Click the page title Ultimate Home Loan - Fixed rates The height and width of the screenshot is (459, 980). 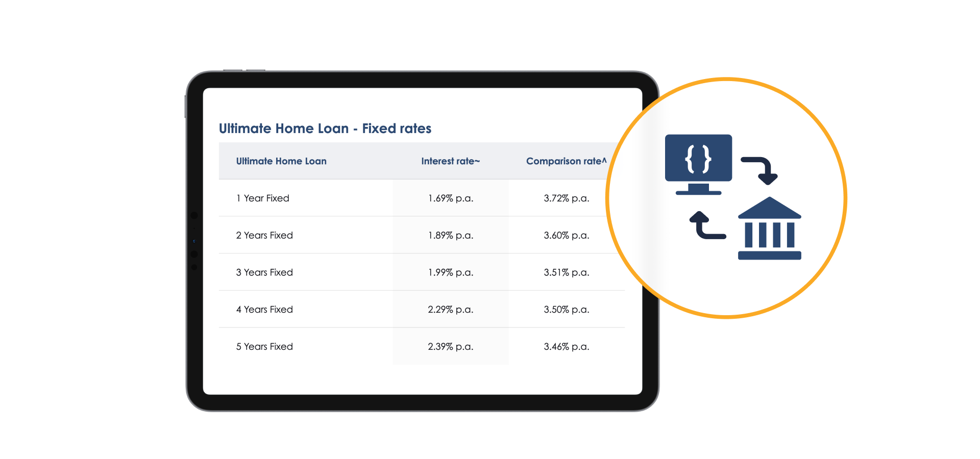[325, 129]
